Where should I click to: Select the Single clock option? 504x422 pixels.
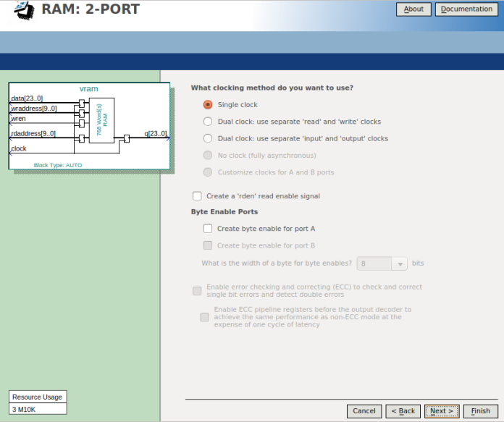click(x=208, y=105)
